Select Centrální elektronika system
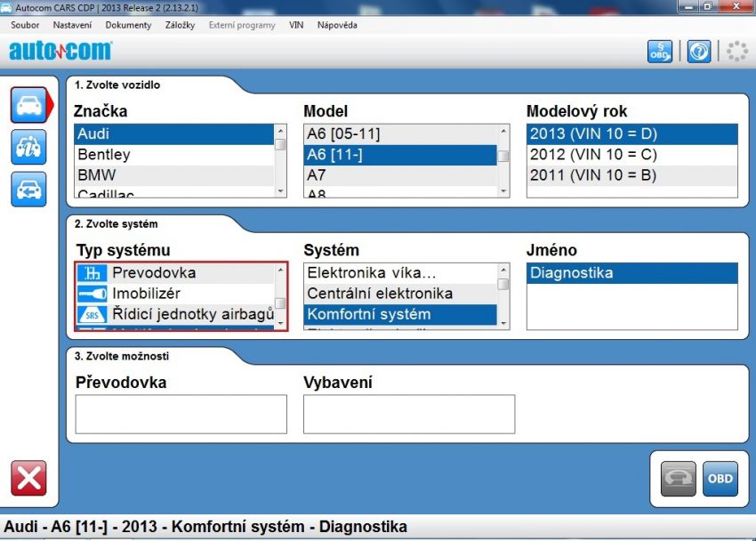 pyautogui.click(x=400, y=293)
